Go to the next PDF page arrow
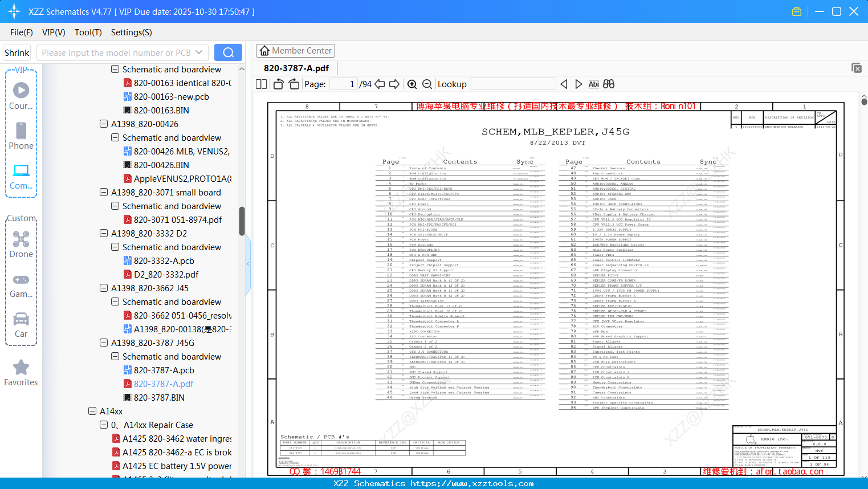868x489 pixels. [394, 84]
